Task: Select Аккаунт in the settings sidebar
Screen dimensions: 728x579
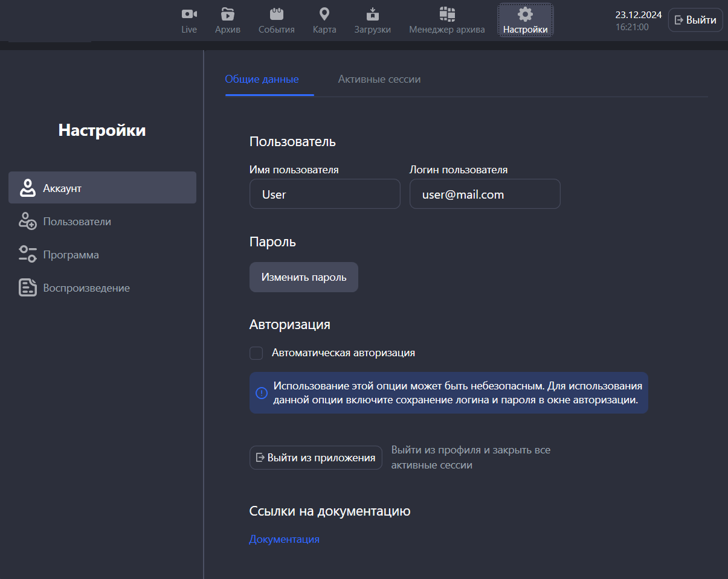Action: tap(102, 188)
